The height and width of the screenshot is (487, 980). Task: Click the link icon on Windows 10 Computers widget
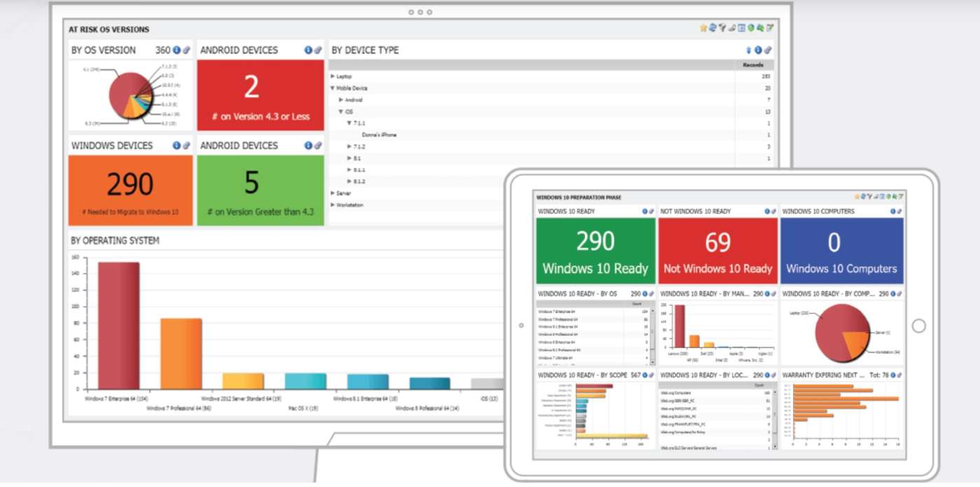899,211
